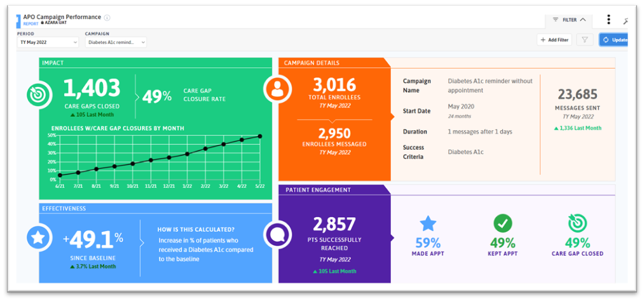
Task: Open the Period dropdown showing TY May 2022
Action: pyautogui.click(x=48, y=43)
